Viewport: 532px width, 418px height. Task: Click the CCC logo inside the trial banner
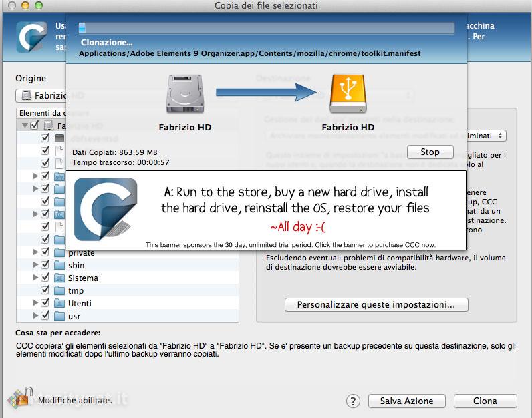pyautogui.click(x=106, y=209)
